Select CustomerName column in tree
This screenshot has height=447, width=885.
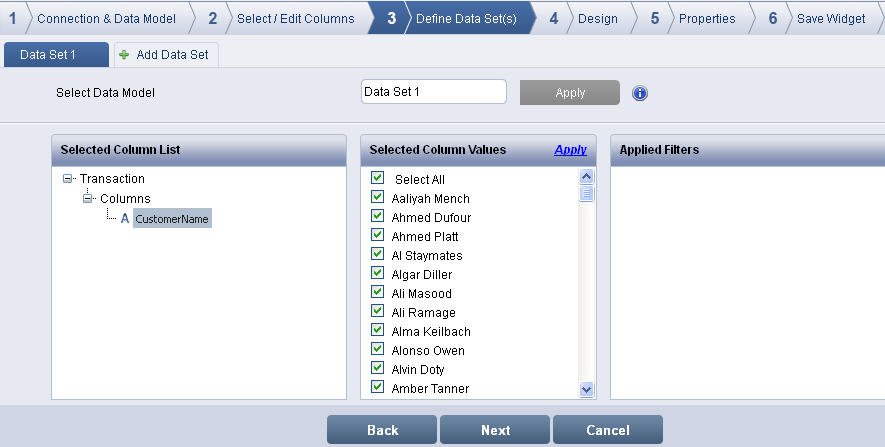click(x=173, y=219)
